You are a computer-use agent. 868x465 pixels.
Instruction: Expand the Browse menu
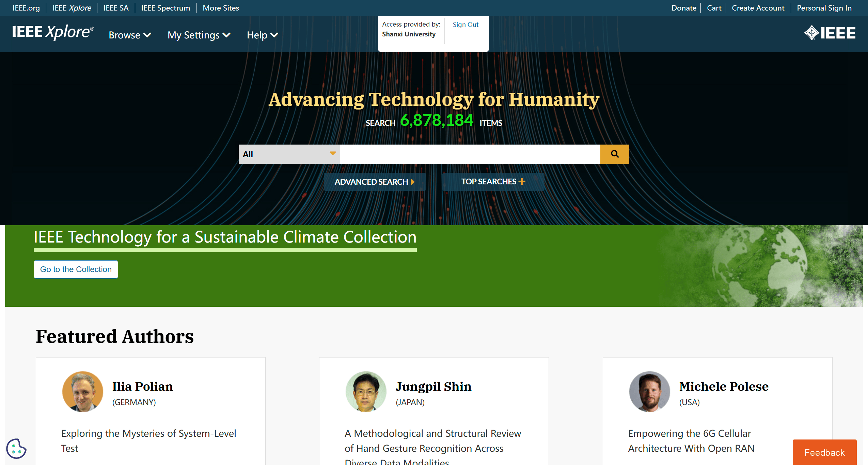tap(130, 35)
